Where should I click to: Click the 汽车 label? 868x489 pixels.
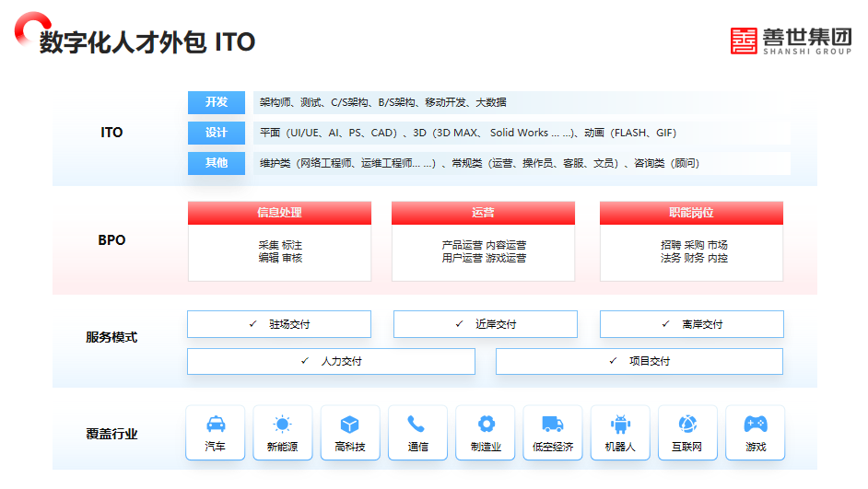216,447
